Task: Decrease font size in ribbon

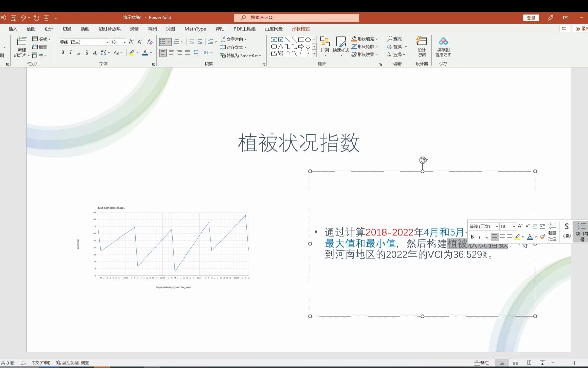Action: 140,42
